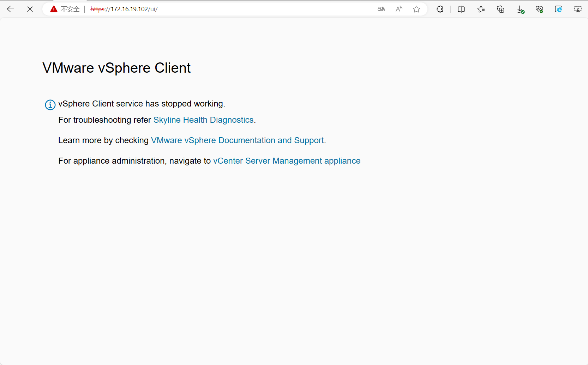Add this page to favorites
The width and height of the screenshot is (588, 365).
click(x=416, y=9)
